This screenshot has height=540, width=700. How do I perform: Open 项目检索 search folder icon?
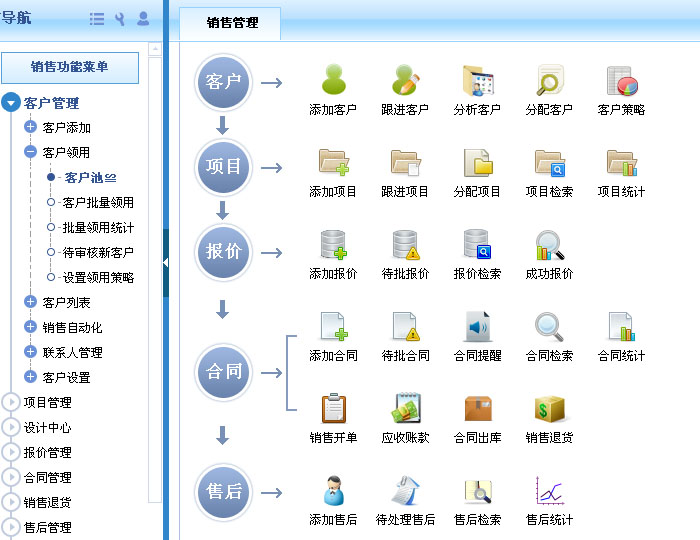(x=549, y=163)
